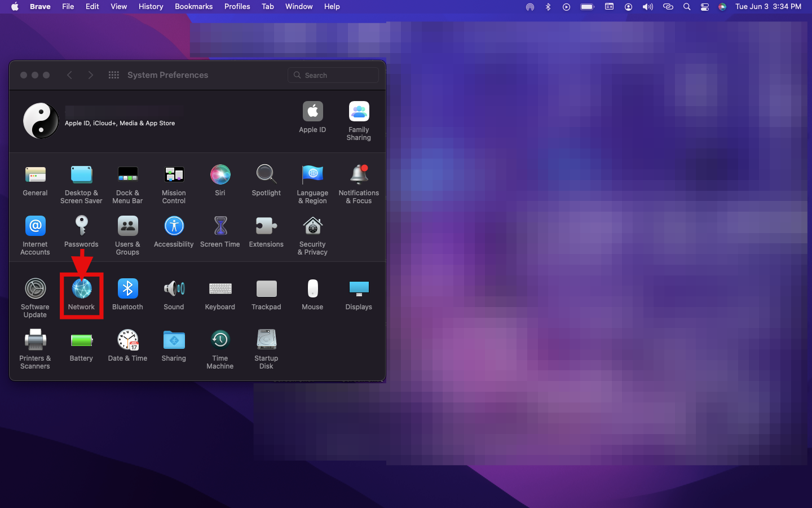Open Trackpad preferences
This screenshot has width=812, height=508.
pyautogui.click(x=266, y=295)
